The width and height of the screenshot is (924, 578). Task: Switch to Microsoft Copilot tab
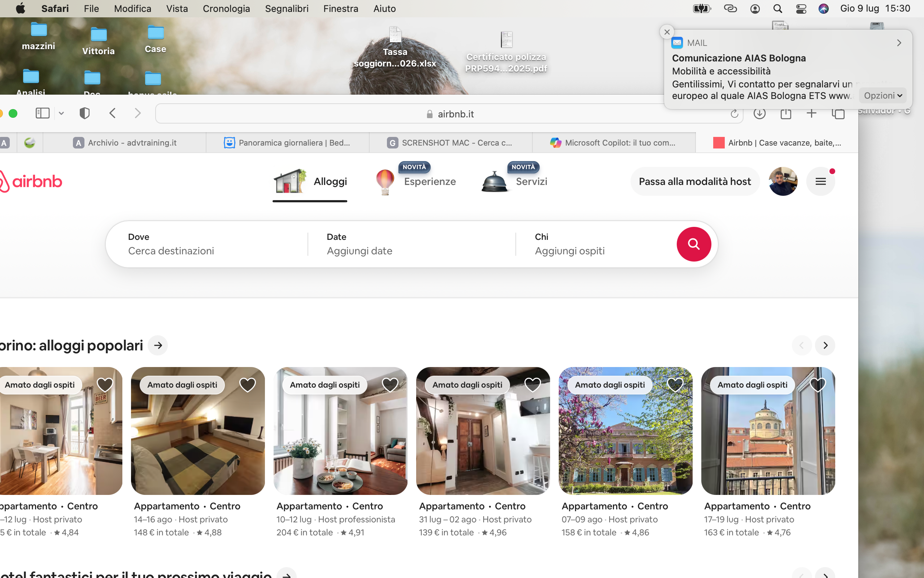tap(613, 143)
